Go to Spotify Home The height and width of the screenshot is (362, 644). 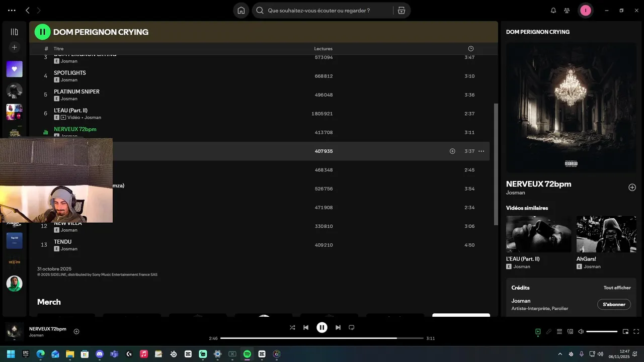[x=241, y=10]
